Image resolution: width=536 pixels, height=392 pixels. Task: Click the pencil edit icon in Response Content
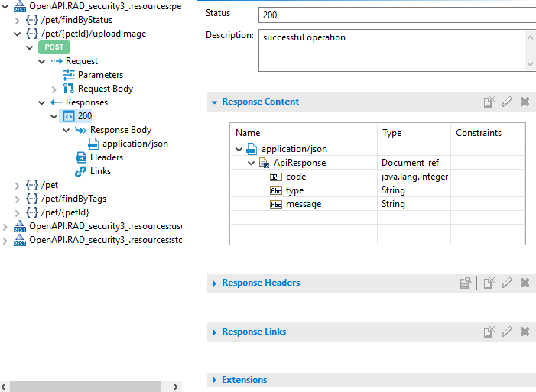(x=507, y=102)
